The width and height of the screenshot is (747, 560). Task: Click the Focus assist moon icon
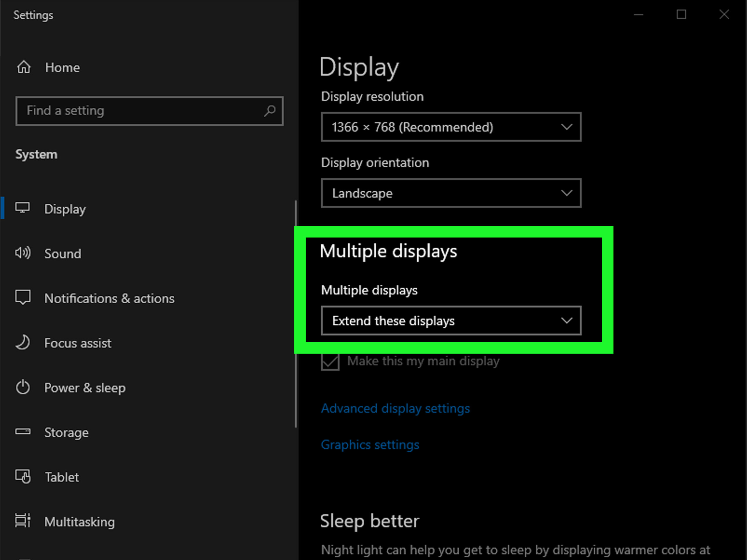pyautogui.click(x=23, y=342)
